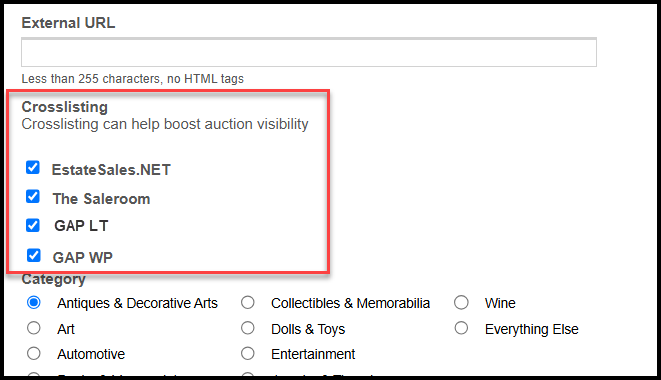
Task: Select the Dolls & Toys category
Action: point(248,328)
